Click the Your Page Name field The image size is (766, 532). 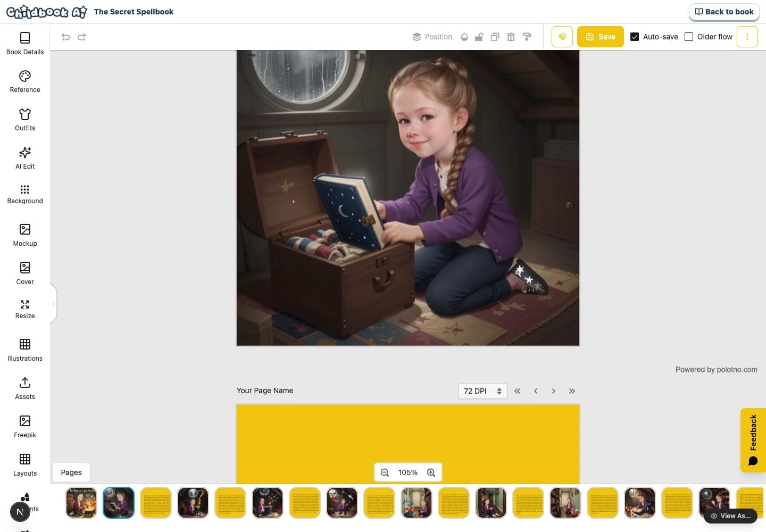pyautogui.click(x=265, y=390)
